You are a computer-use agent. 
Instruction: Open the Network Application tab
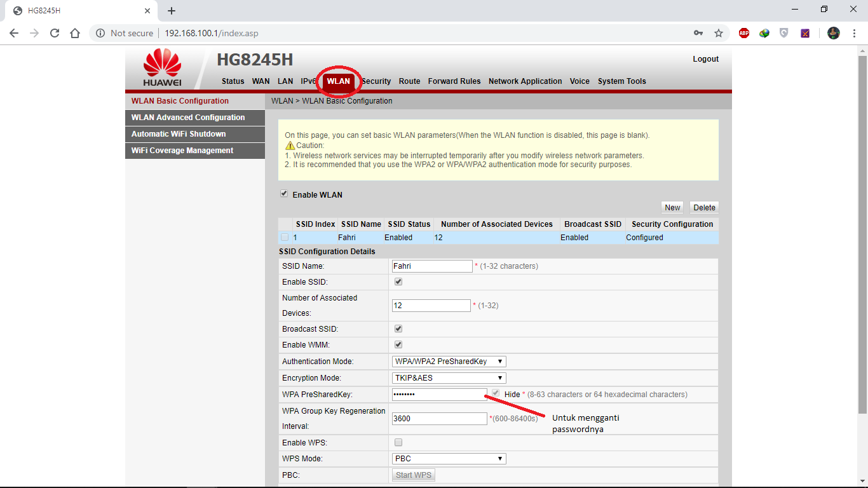click(x=525, y=81)
